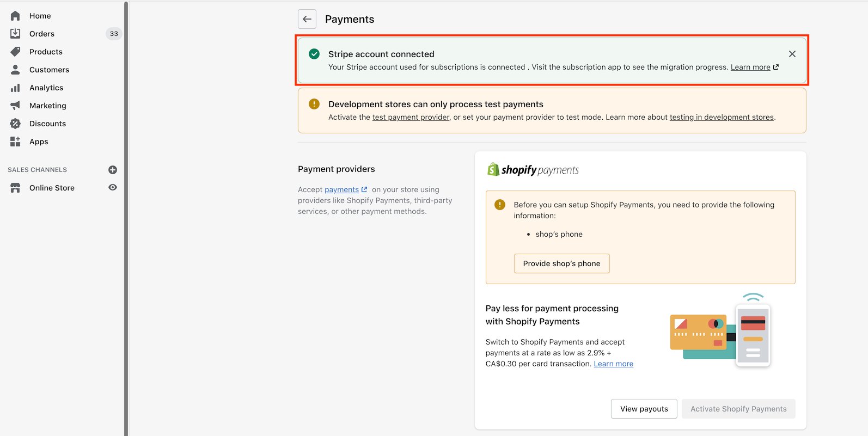This screenshot has width=868, height=436.
Task: Open Learn more about Shopify Payments rates
Action: pyautogui.click(x=613, y=364)
